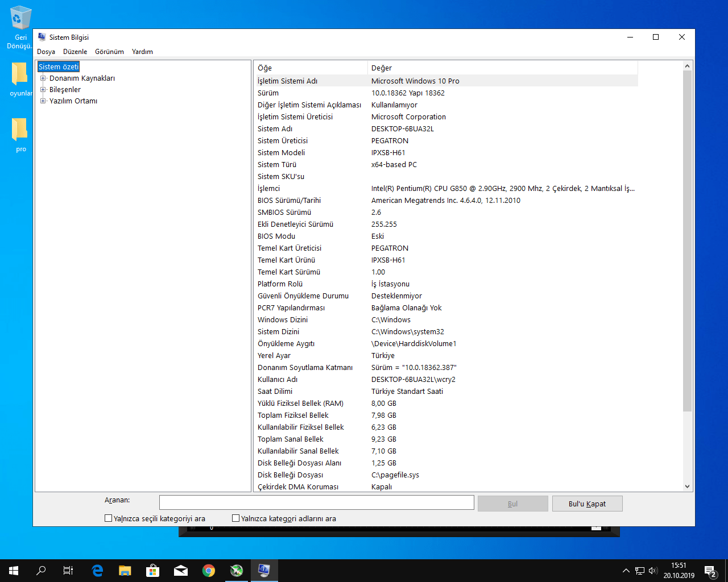This screenshot has height=582, width=728.
Task: Toggle 'Yalnızca seçili kategoriyi ara' checkbox
Action: pyautogui.click(x=108, y=518)
